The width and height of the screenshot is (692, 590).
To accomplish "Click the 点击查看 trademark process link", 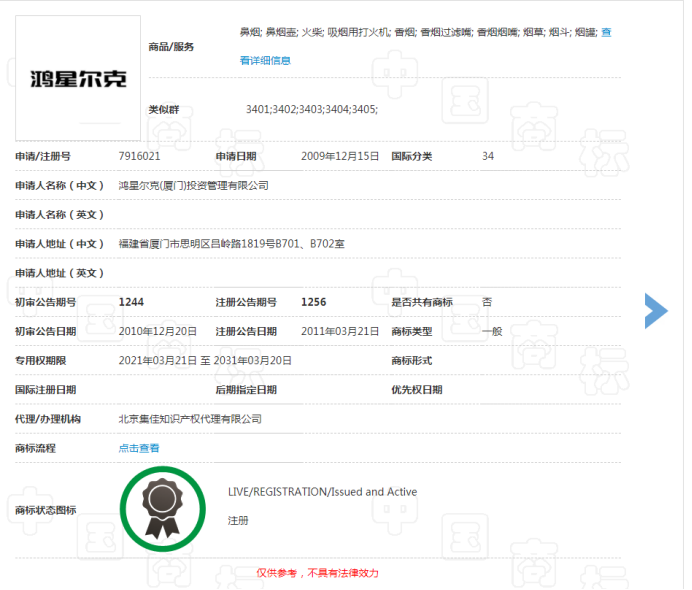I will pyautogui.click(x=139, y=448).
